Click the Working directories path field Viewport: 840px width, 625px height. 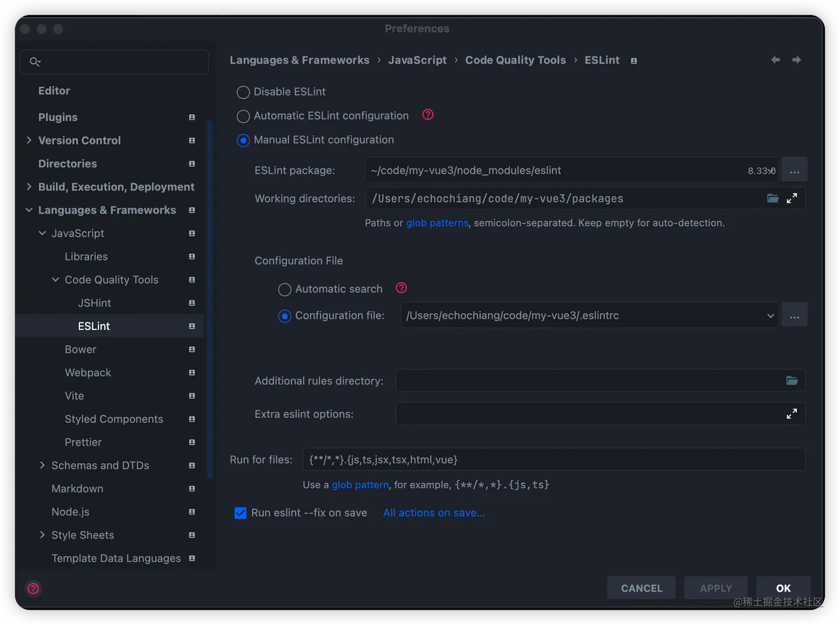[x=585, y=198]
